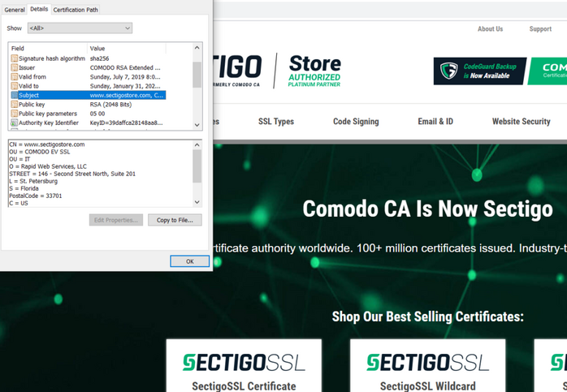Open the About Us link
The width and height of the screenshot is (567, 392).
pyautogui.click(x=490, y=29)
